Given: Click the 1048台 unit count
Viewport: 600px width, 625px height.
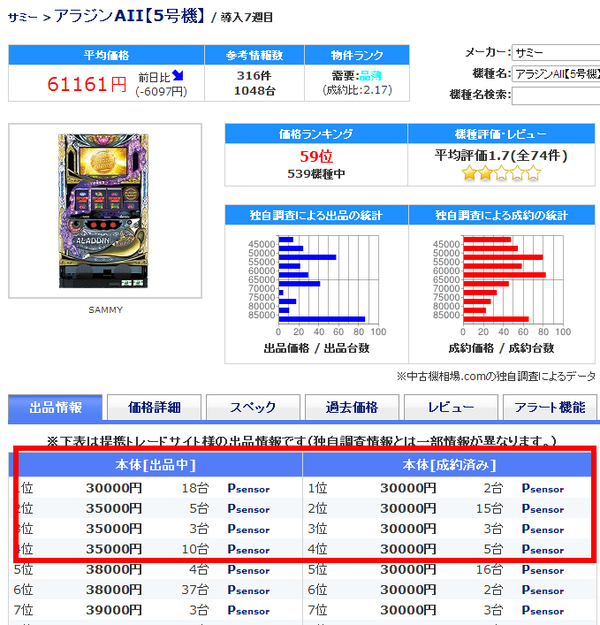Looking at the screenshot, I should (x=254, y=91).
